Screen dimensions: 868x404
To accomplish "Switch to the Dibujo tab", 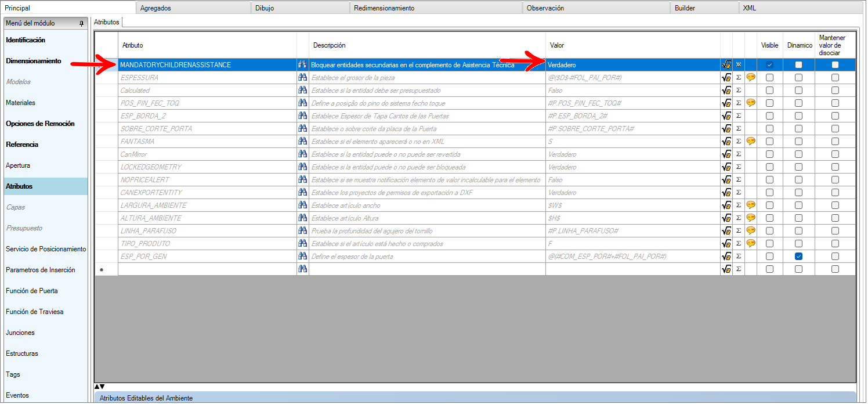I will pos(301,8).
